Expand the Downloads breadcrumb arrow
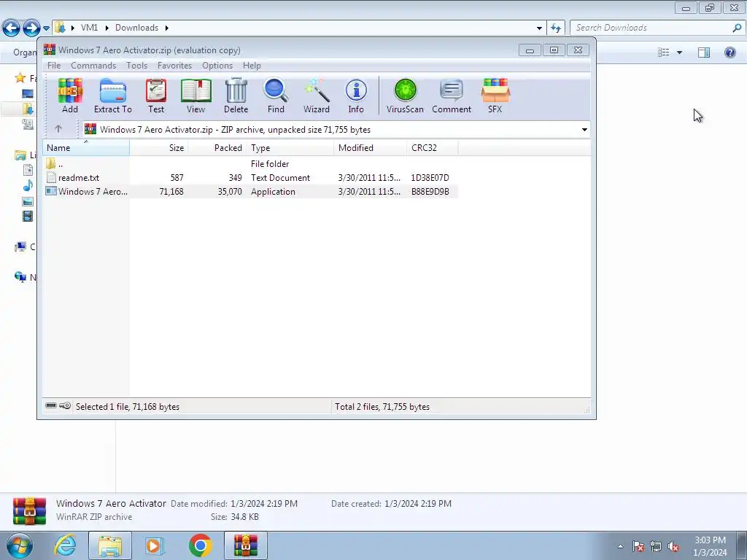The height and width of the screenshot is (560, 747). [167, 28]
